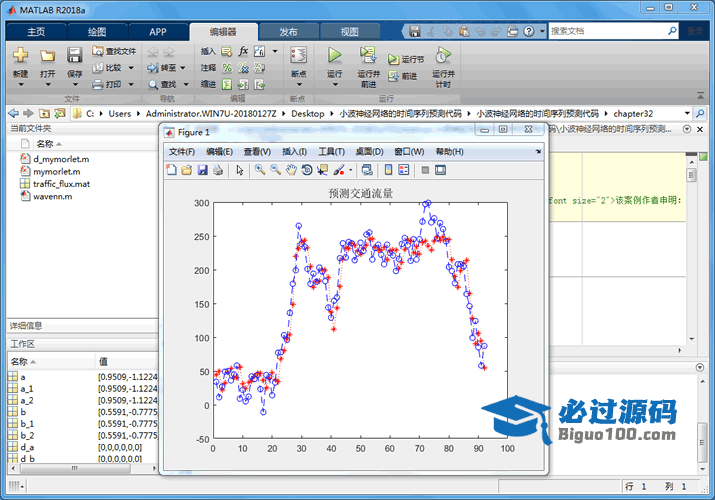Select traffic_flux.mat in file browser
The image size is (715, 500).
pos(60,184)
